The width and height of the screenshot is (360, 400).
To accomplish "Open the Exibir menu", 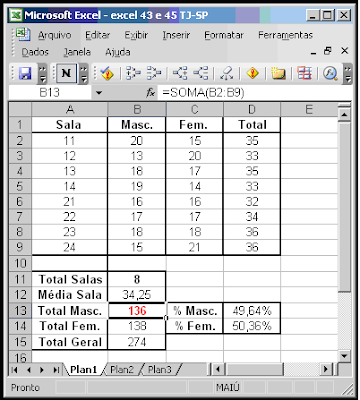I will click(136, 35).
